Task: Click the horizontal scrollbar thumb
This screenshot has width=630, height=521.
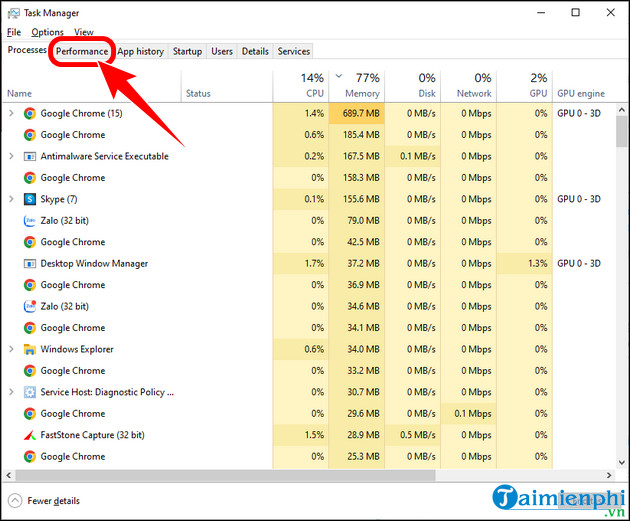Action: coord(225,475)
